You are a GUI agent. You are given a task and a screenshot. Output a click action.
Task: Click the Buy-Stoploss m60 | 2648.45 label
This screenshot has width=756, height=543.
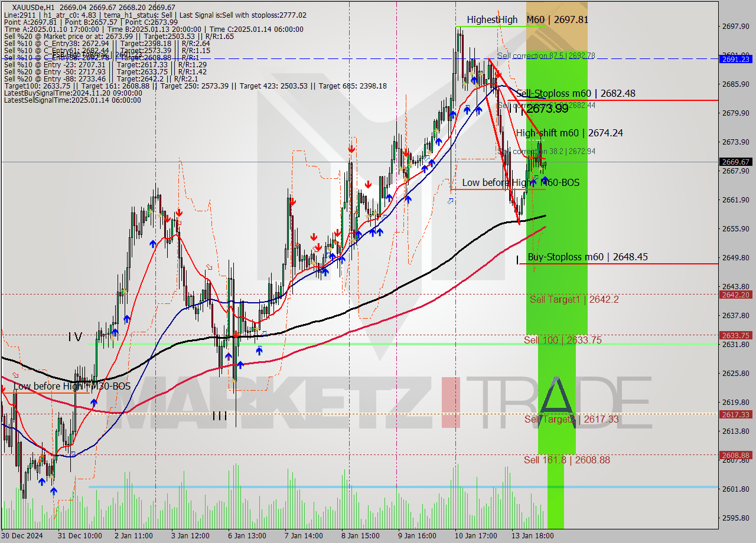tap(588, 257)
